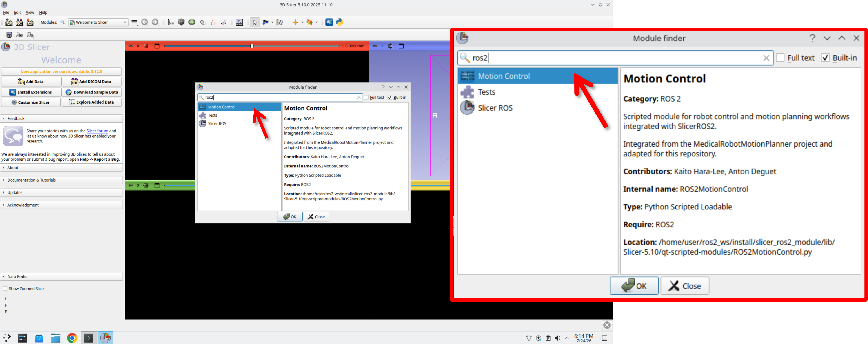Image resolution: width=868 pixels, height=345 pixels.
Task: Click the scene view capture icon
Action: (20, 35)
